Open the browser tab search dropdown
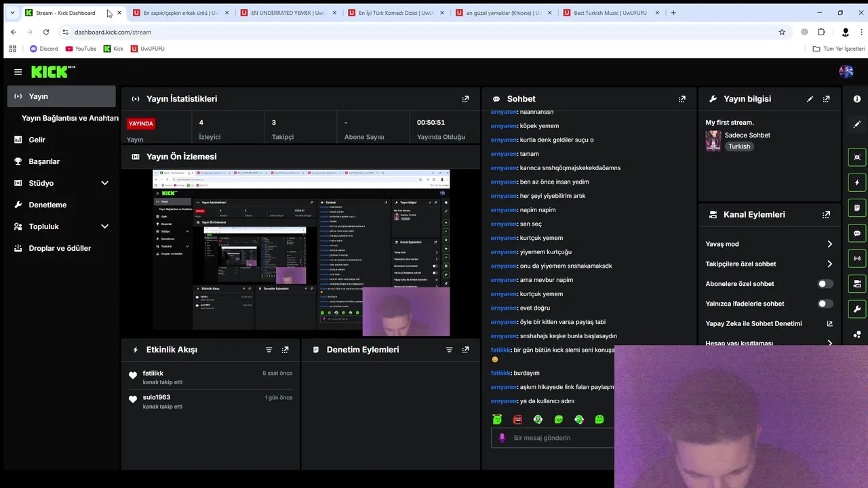Screen dimensions: 868x488 coord(12,13)
